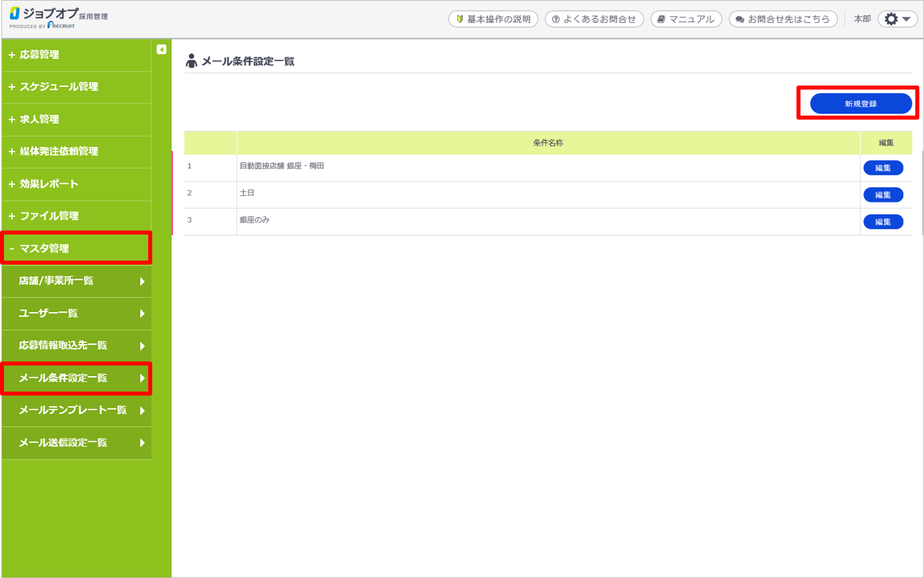Expand the 応募管理 menu
Image resolution: width=924 pixels, height=578 pixels.
click(x=76, y=55)
